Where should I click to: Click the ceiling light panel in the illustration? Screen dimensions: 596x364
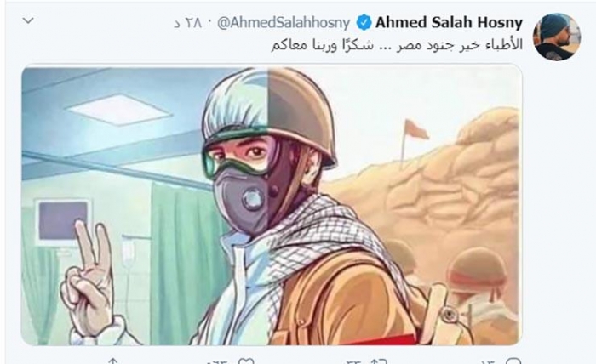[x=119, y=110]
